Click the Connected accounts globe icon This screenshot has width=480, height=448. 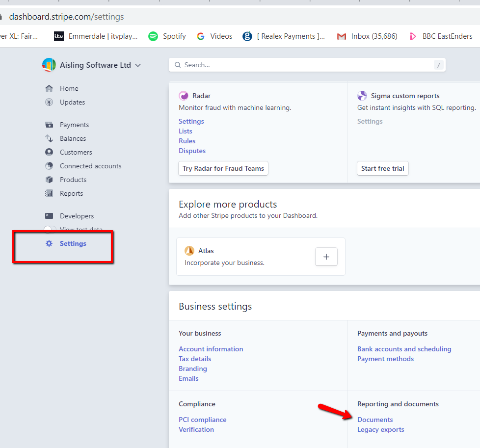[x=49, y=166]
